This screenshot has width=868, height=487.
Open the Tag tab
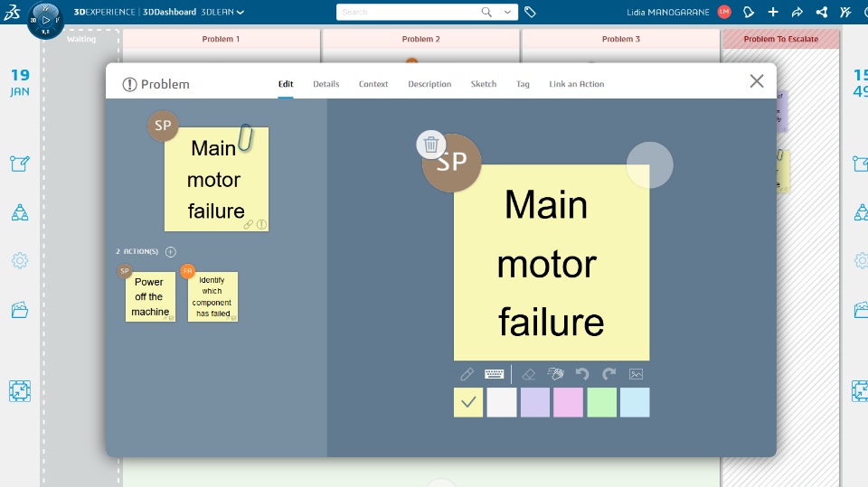(x=523, y=84)
